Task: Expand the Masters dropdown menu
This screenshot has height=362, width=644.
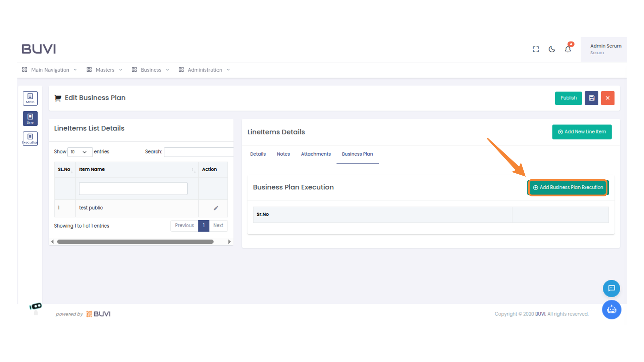Action: tap(104, 70)
